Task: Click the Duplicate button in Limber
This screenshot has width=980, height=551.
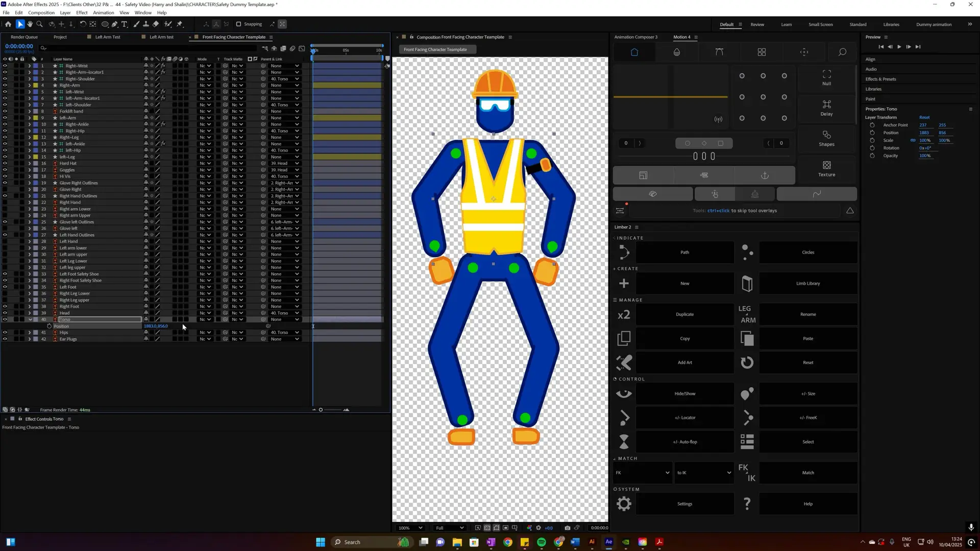Action: 684,314
